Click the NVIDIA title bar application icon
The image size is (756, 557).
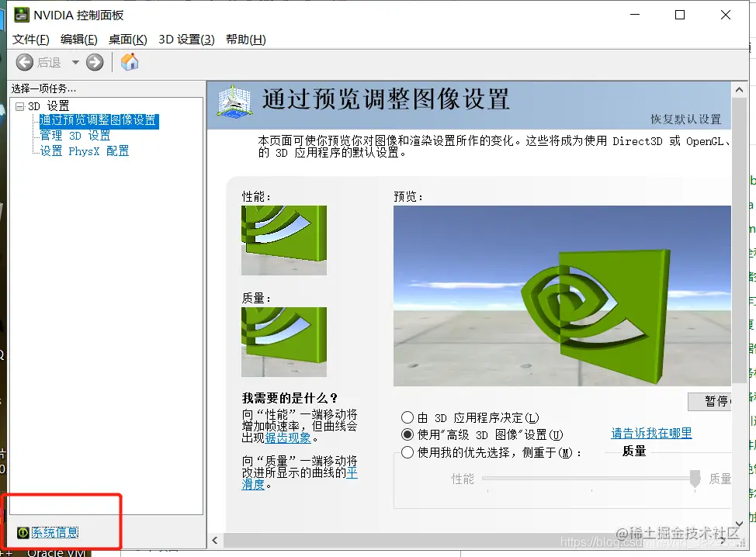point(21,15)
